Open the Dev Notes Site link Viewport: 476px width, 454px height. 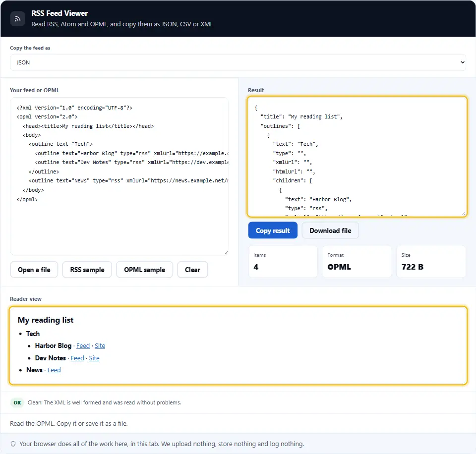tap(94, 358)
